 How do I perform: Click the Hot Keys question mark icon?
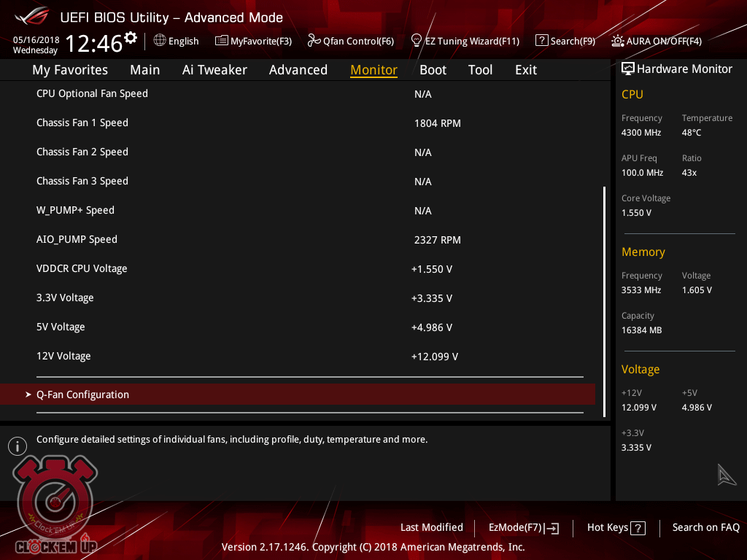coord(638,528)
